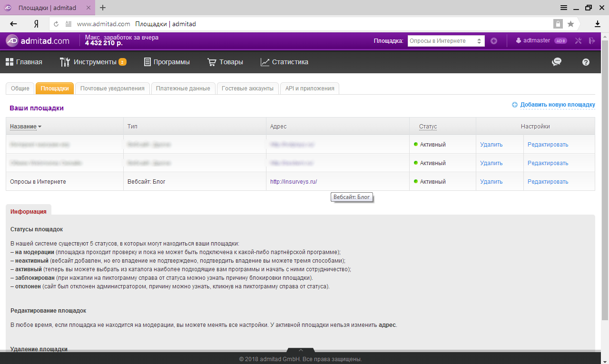Select the Площадки tab
Screen dimensions: 609x364
point(55,89)
